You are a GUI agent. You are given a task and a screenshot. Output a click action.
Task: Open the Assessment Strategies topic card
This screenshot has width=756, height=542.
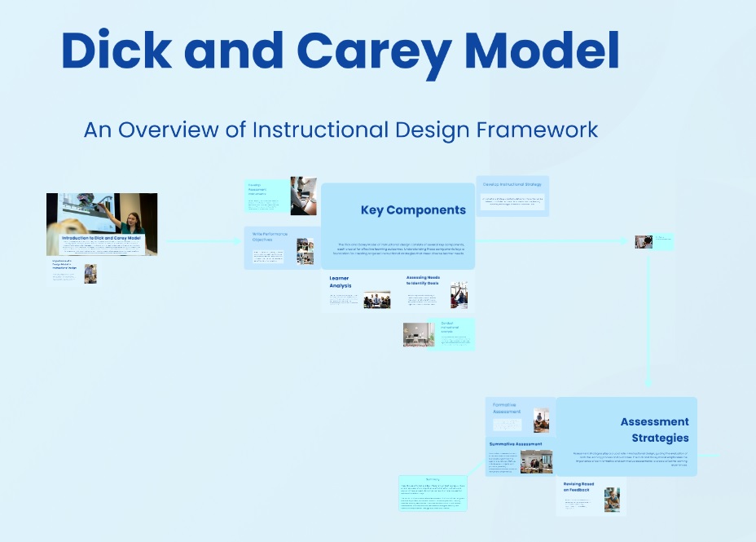626,436
